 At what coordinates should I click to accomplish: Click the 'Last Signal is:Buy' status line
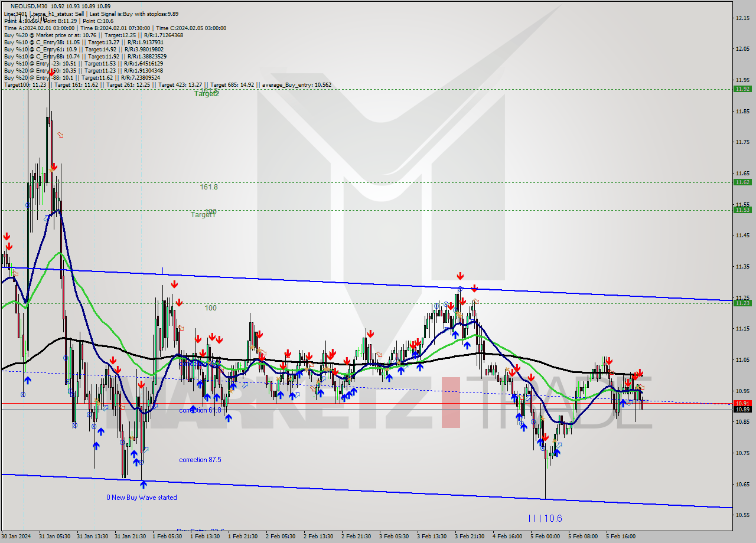[91, 14]
